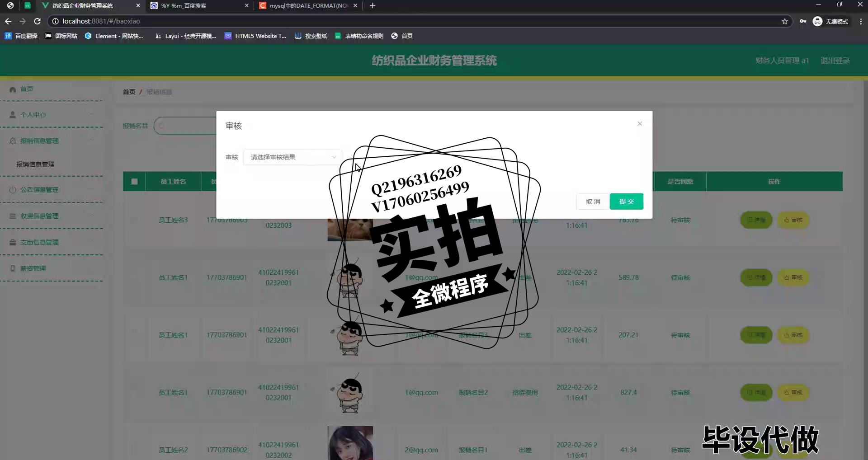Click the site info icon in address bar
Viewport: 868px width, 460px height.
[x=55, y=21]
